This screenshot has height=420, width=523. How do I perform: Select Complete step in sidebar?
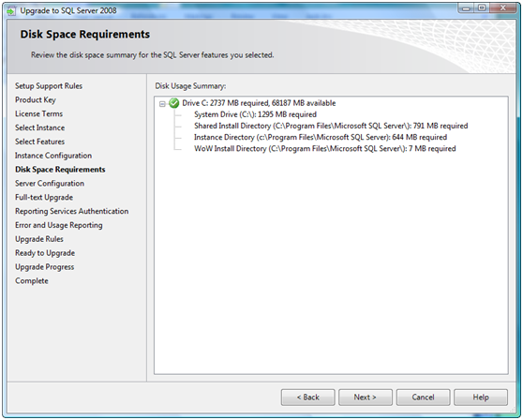tap(32, 281)
